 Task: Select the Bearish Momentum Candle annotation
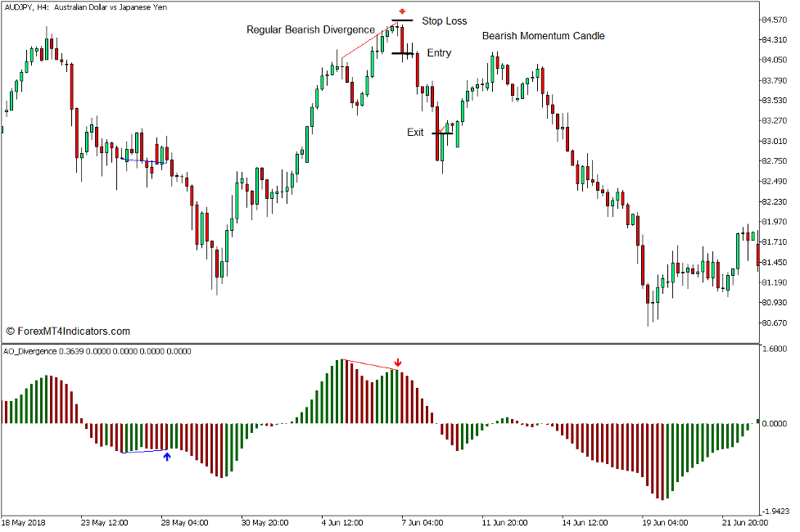tap(544, 36)
